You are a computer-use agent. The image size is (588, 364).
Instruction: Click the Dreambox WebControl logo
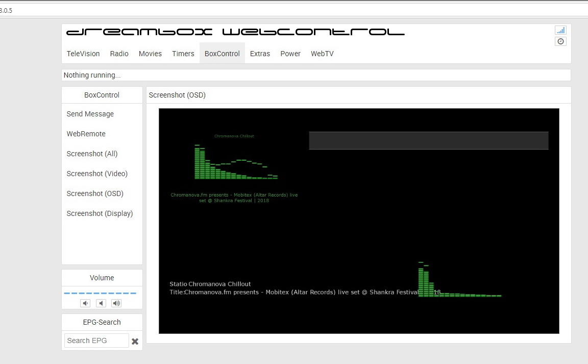tap(235, 32)
